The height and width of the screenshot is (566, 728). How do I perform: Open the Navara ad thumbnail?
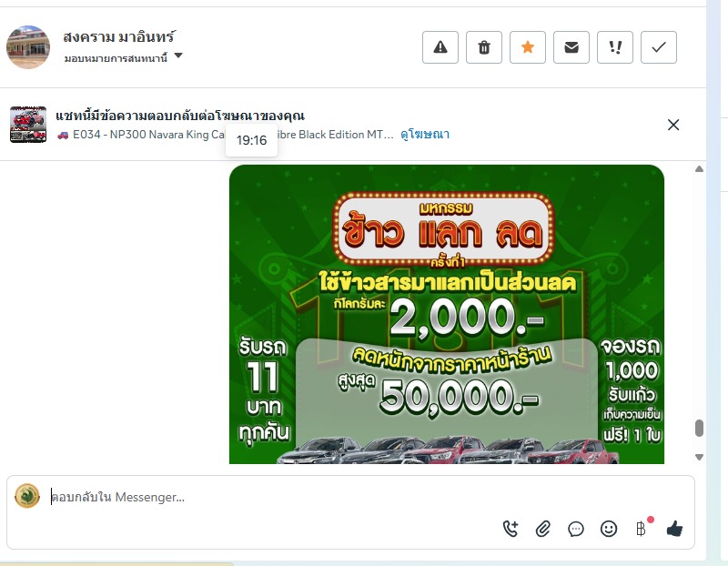28,125
